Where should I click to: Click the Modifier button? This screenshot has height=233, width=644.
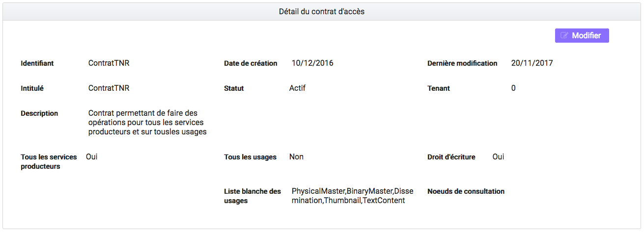tap(582, 36)
